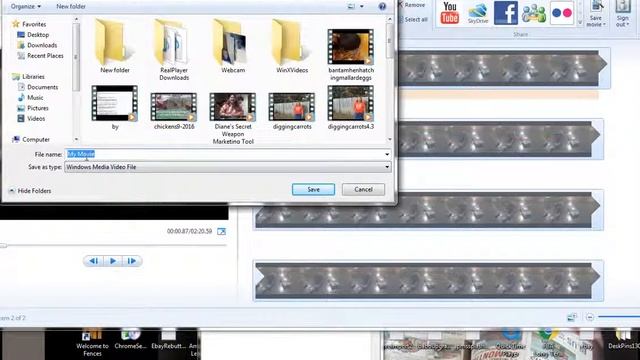
Task: Open dialog help question mark icon
Action: click(x=382, y=6)
